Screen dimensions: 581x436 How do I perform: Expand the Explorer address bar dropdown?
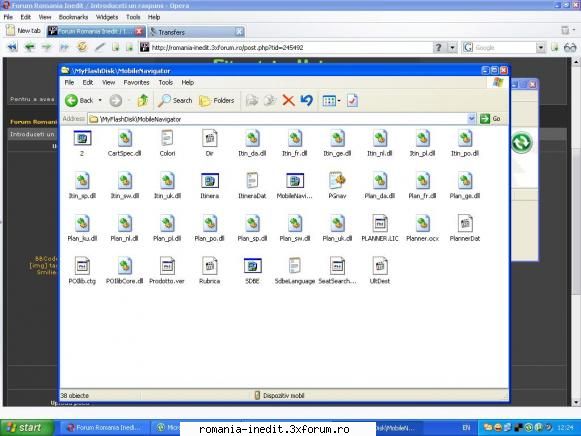coord(471,119)
